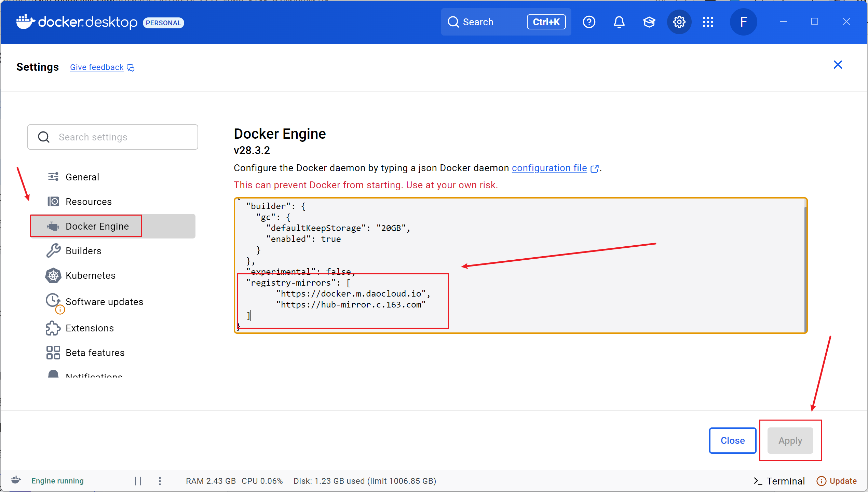Click the Disk 1.23 GB used readout
The height and width of the screenshot is (492, 868).
(x=365, y=481)
